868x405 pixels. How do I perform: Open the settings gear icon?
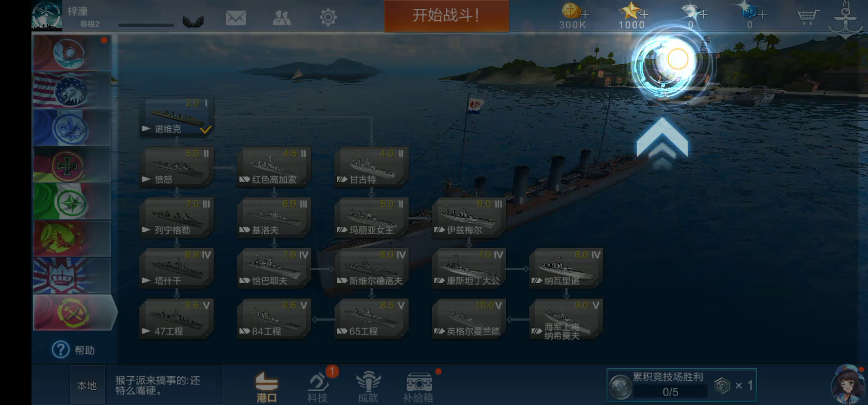pyautogui.click(x=328, y=17)
